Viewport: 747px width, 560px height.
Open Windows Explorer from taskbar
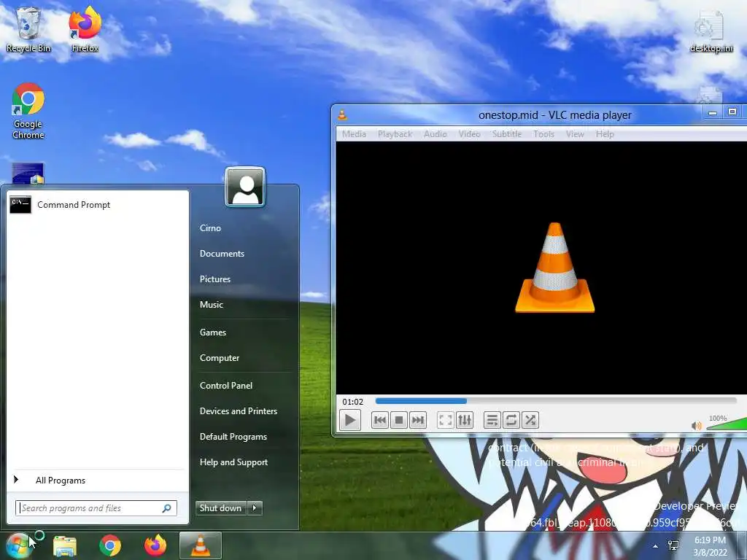pos(65,545)
